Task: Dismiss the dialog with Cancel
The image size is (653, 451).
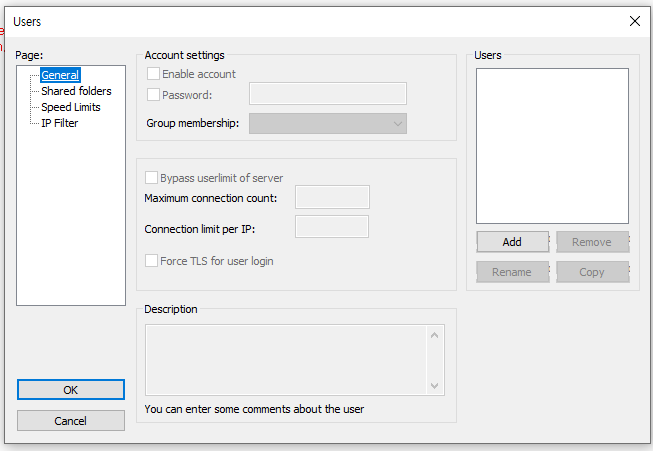Action: pos(71,421)
